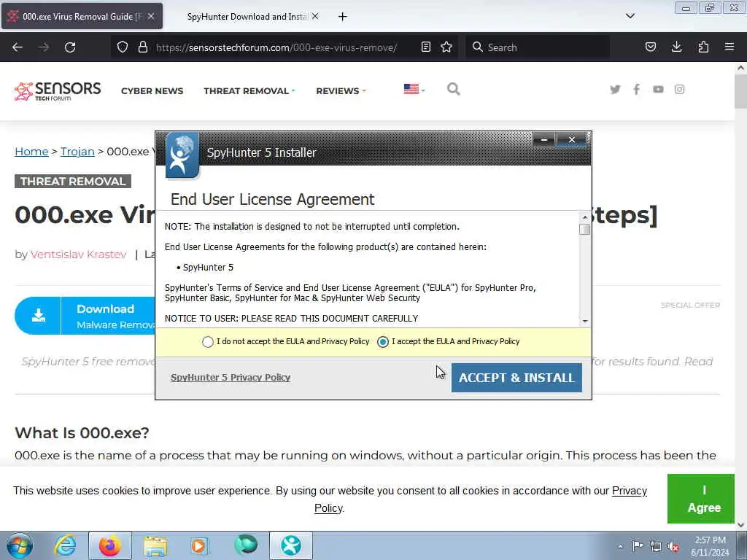Toggle reader view icon in address bar
The height and width of the screenshot is (560, 747).
click(426, 47)
